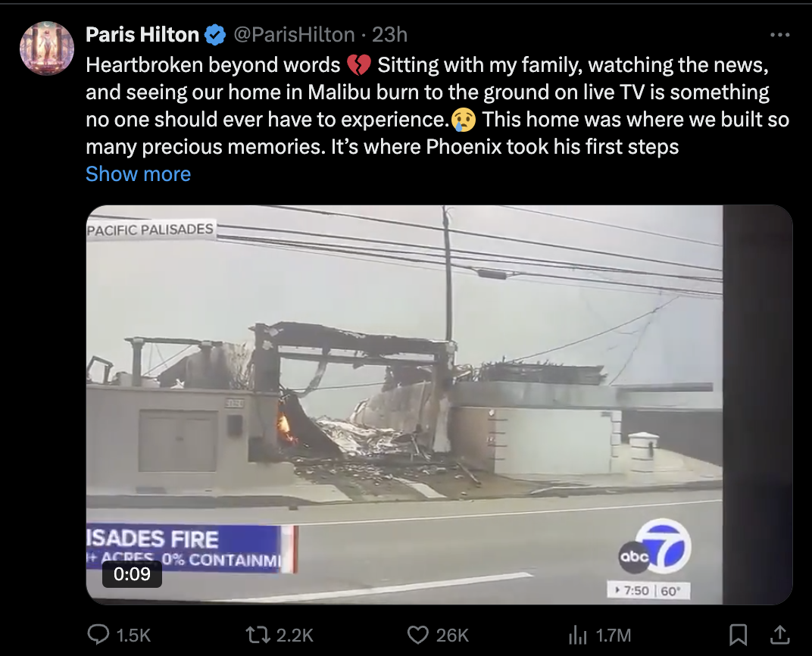Screen dimensions: 812x656
Task: Open the @ParisHilton handle link
Action: tap(294, 35)
